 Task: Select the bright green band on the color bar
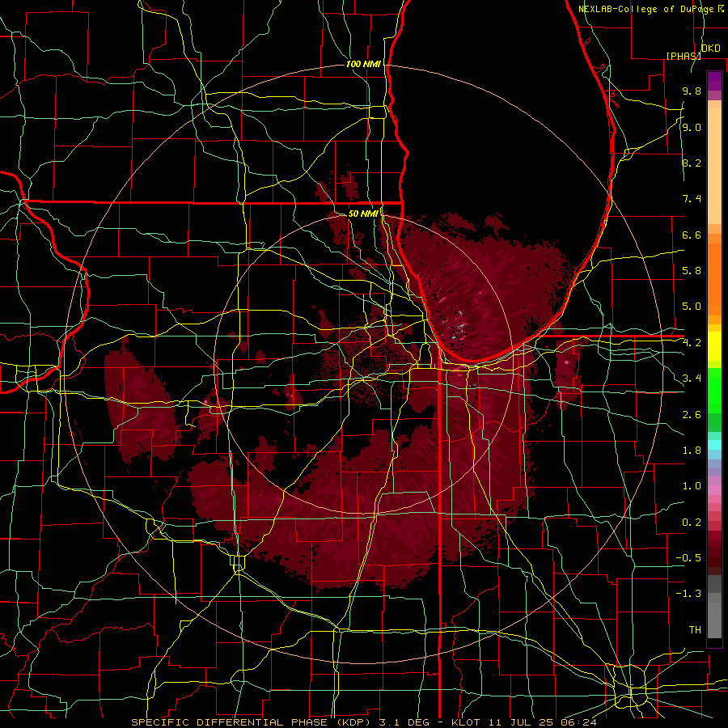[714, 391]
